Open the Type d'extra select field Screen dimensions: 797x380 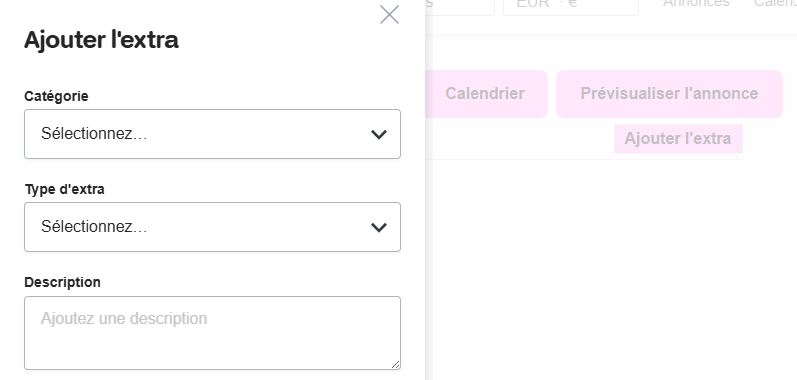(x=212, y=227)
